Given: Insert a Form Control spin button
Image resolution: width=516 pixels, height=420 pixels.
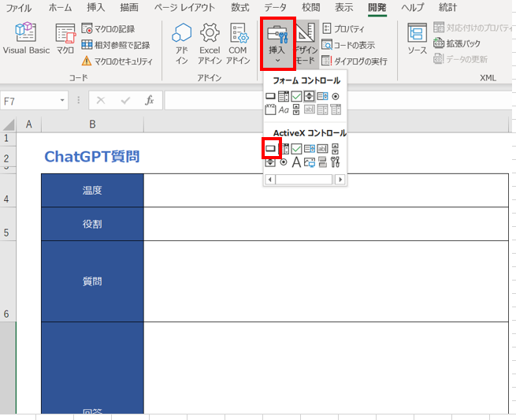Looking at the screenshot, I should point(309,96).
